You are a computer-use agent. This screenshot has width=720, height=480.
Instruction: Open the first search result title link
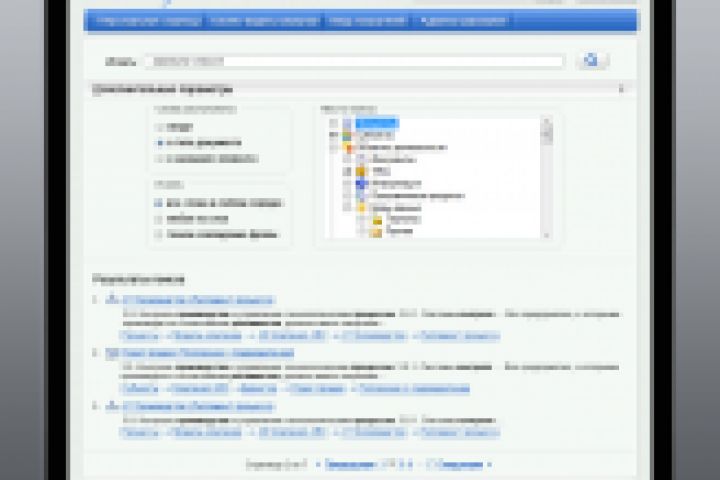tap(198, 301)
